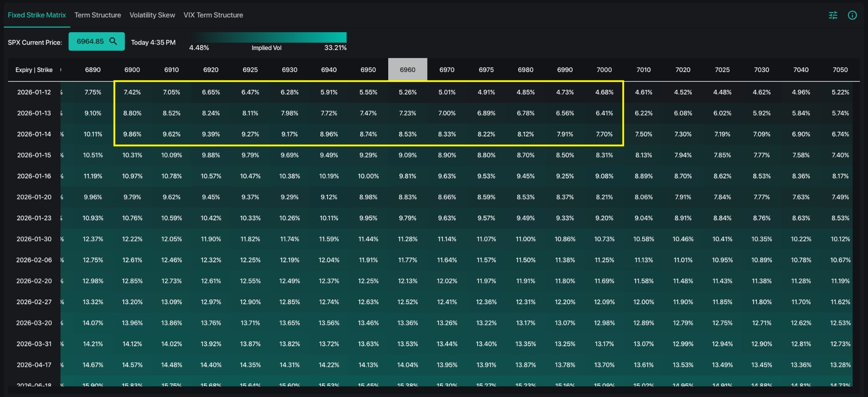The width and height of the screenshot is (868, 397).
Task: Open the filter settings sliders icon
Action: tap(833, 15)
